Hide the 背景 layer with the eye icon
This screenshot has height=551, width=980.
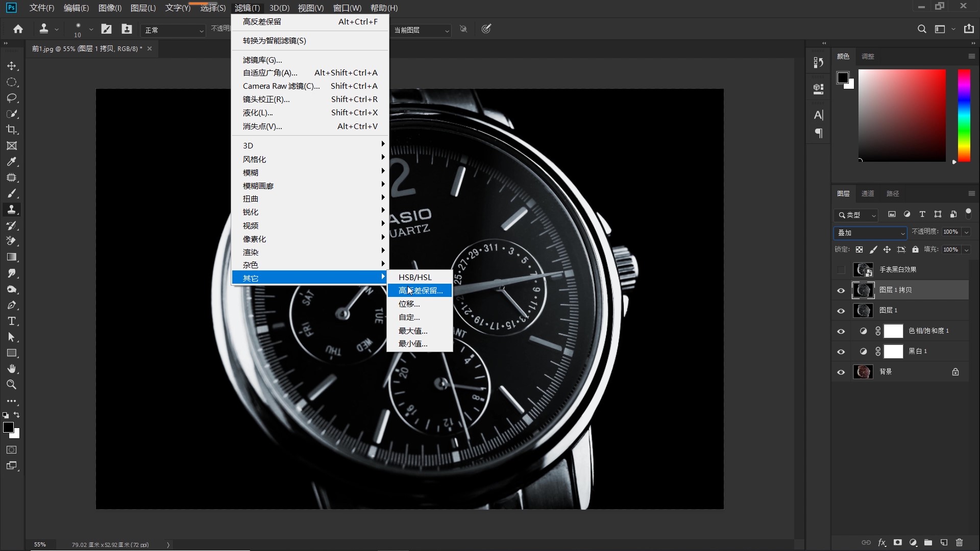pyautogui.click(x=841, y=372)
